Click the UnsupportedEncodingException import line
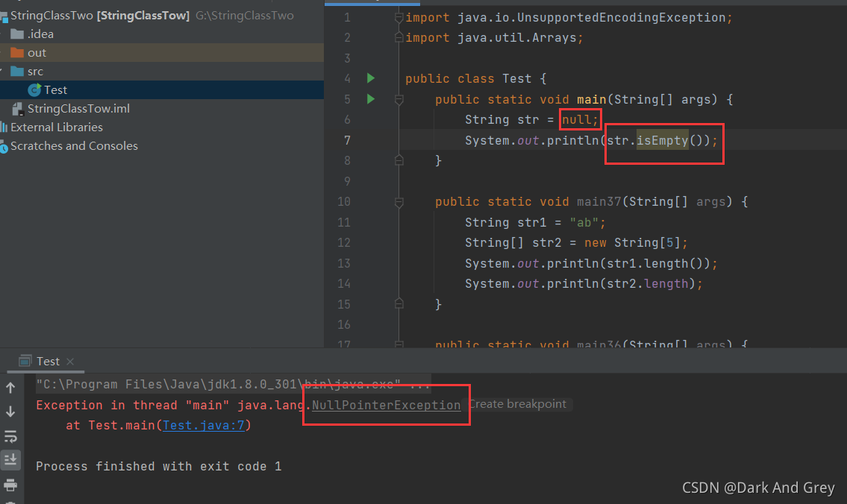The height and width of the screenshot is (504, 847). (569, 18)
